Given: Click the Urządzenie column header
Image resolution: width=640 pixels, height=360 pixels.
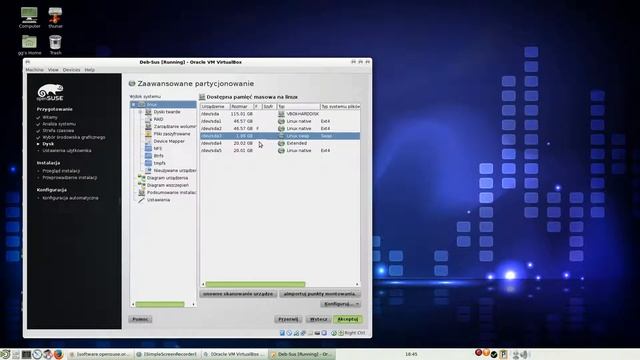Looking at the screenshot, I should (x=215, y=107).
